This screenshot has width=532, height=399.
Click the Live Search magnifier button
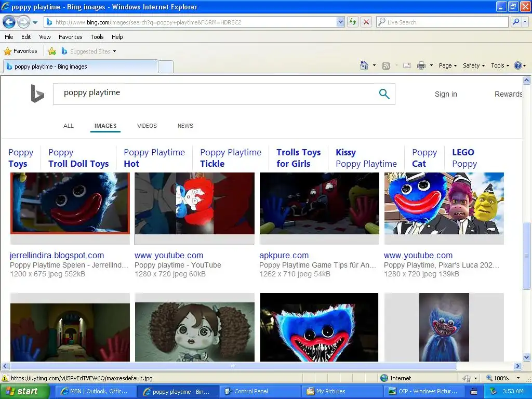point(516,22)
